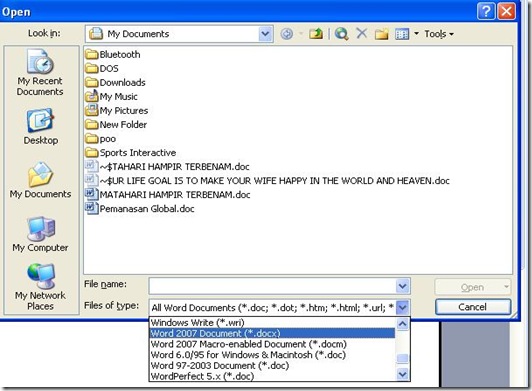The width and height of the screenshot is (532, 391).
Task: Click the Back navigation arrow icon
Action: 287,34
